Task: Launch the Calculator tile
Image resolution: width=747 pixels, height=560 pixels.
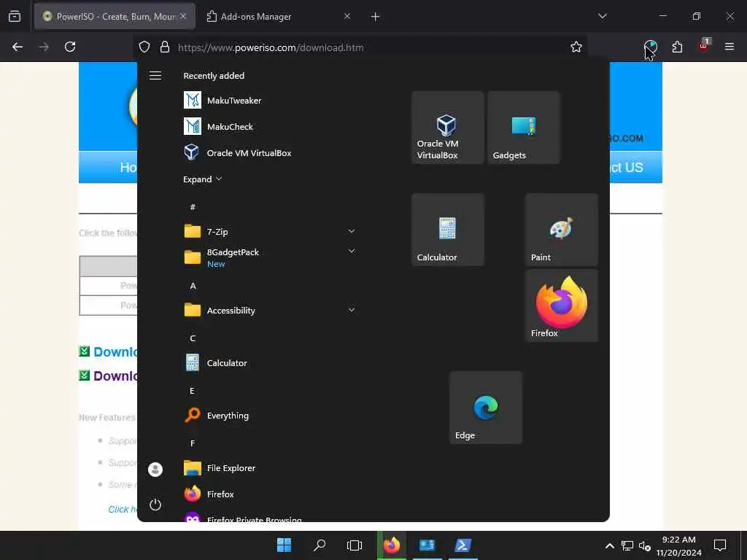Action: click(447, 230)
